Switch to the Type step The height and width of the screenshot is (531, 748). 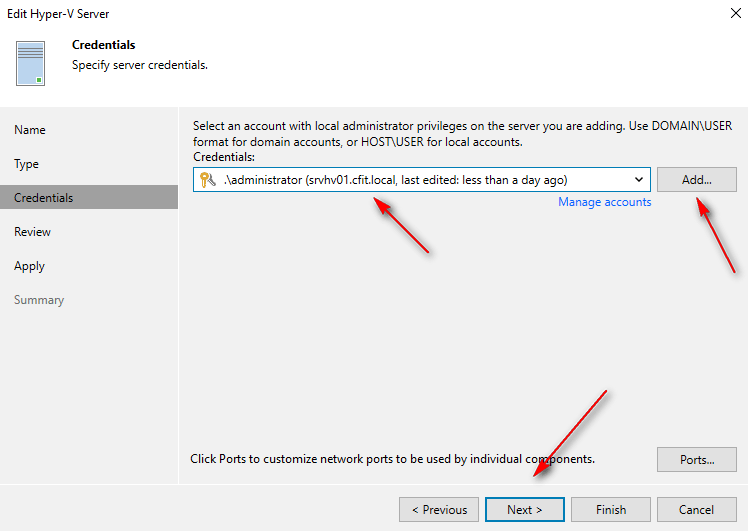[27, 164]
